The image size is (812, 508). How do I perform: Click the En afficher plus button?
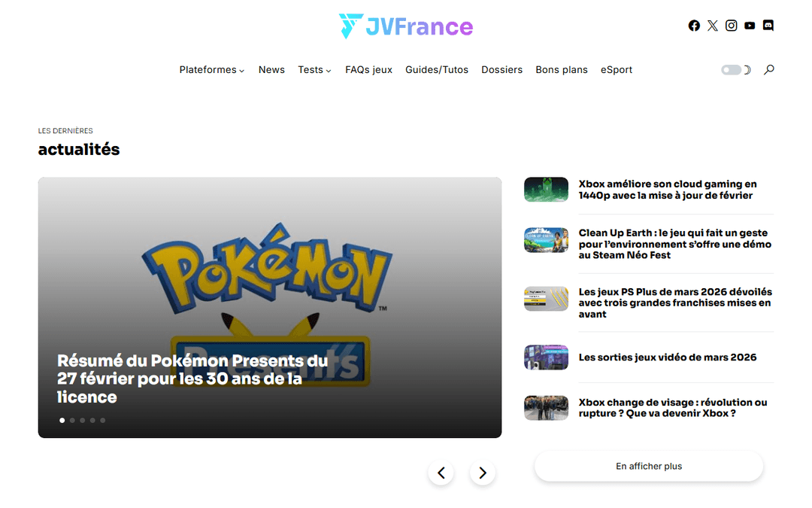649,466
